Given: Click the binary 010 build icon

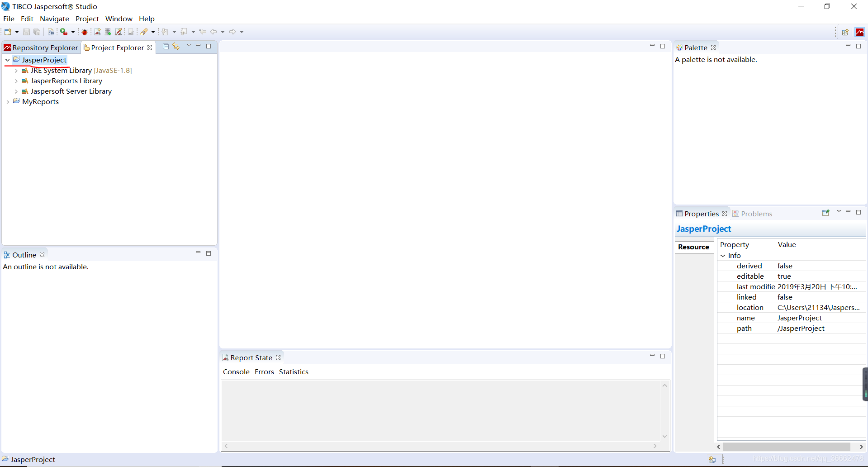Looking at the screenshot, I should [x=51, y=32].
